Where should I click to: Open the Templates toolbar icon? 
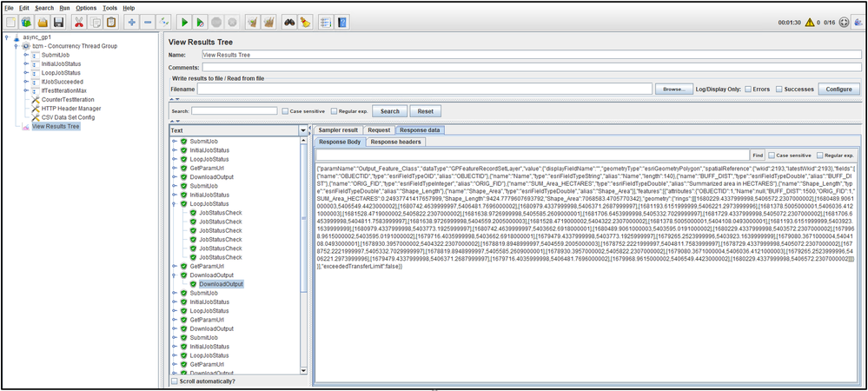tap(27, 22)
